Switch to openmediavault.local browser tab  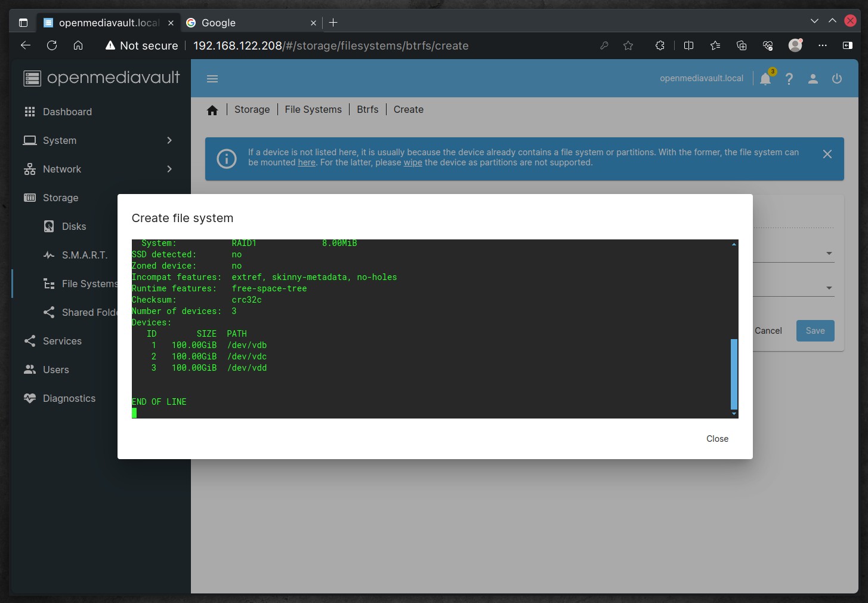tap(109, 23)
